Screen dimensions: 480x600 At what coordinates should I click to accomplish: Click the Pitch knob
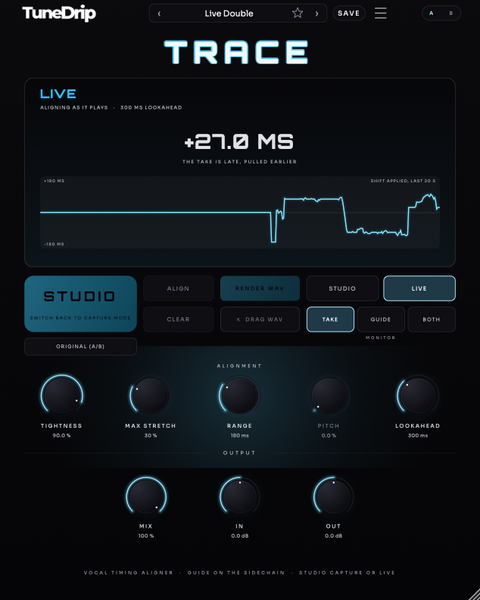pyautogui.click(x=328, y=395)
